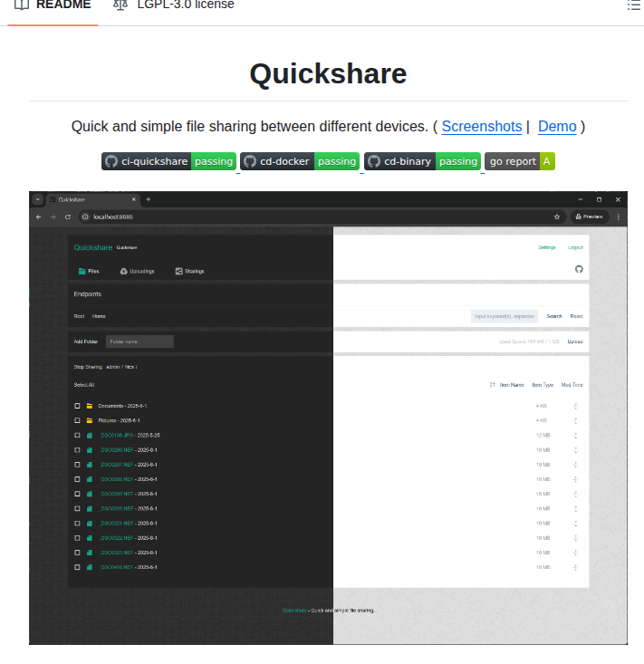Screen dimensions: 644x664
Task: Open the LGPL-3.0 license tab
Action: point(174,6)
